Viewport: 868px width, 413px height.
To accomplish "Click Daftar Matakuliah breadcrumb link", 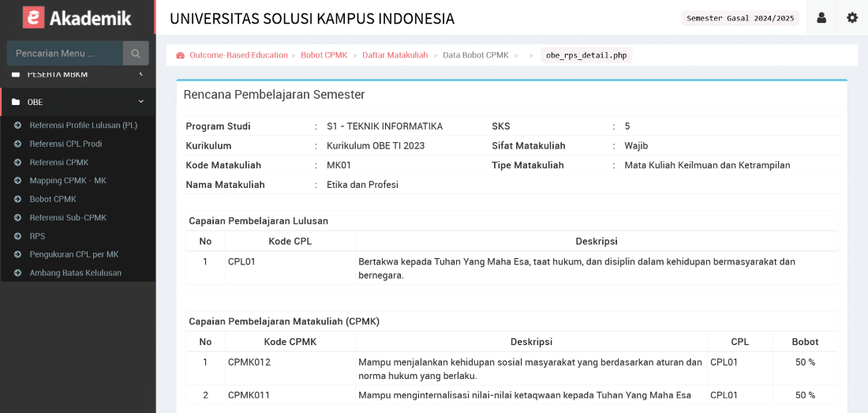I will tap(395, 55).
